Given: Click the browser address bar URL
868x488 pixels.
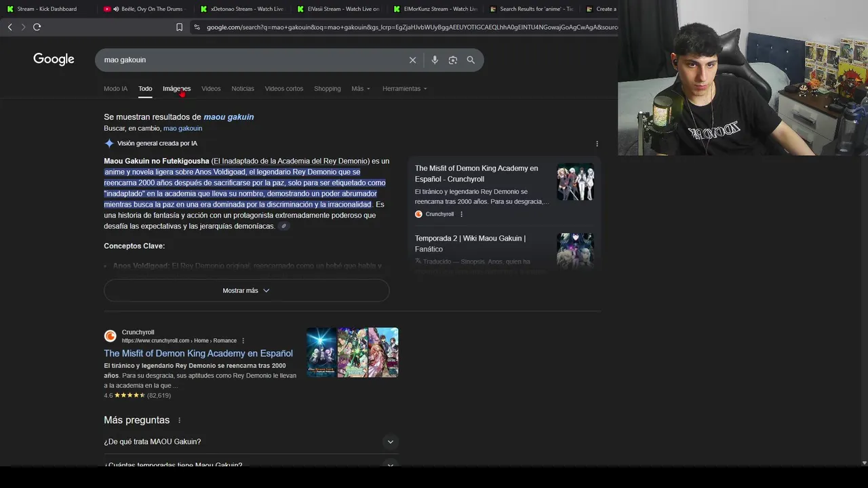Looking at the screenshot, I should (411, 27).
